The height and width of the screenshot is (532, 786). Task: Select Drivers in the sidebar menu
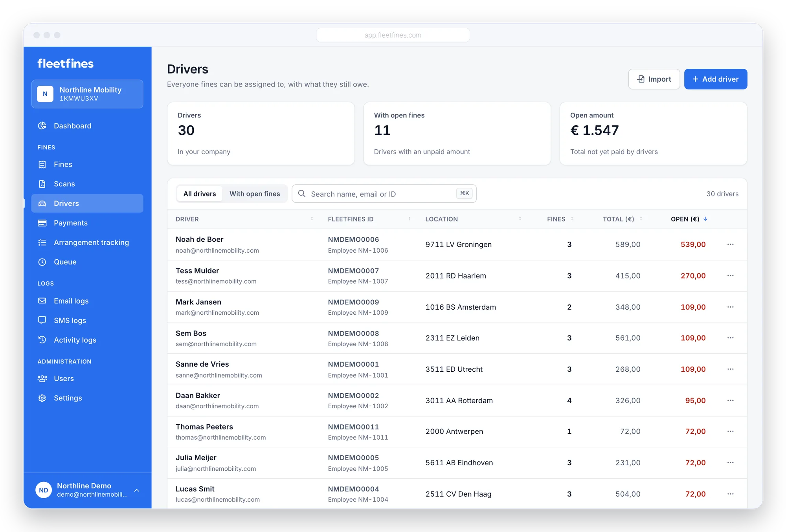coord(87,203)
